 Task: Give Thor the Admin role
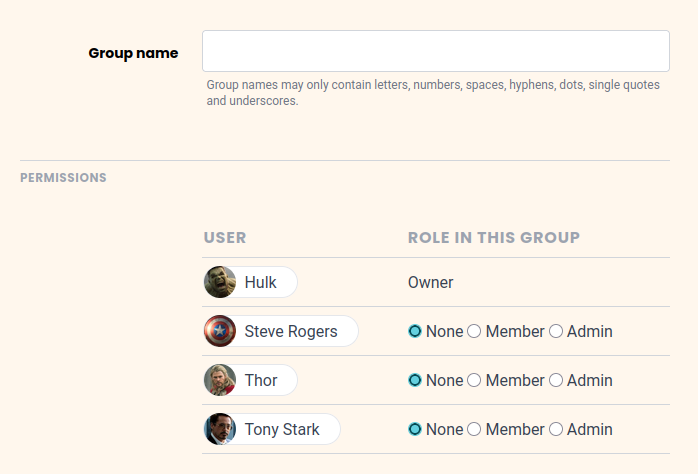(556, 380)
